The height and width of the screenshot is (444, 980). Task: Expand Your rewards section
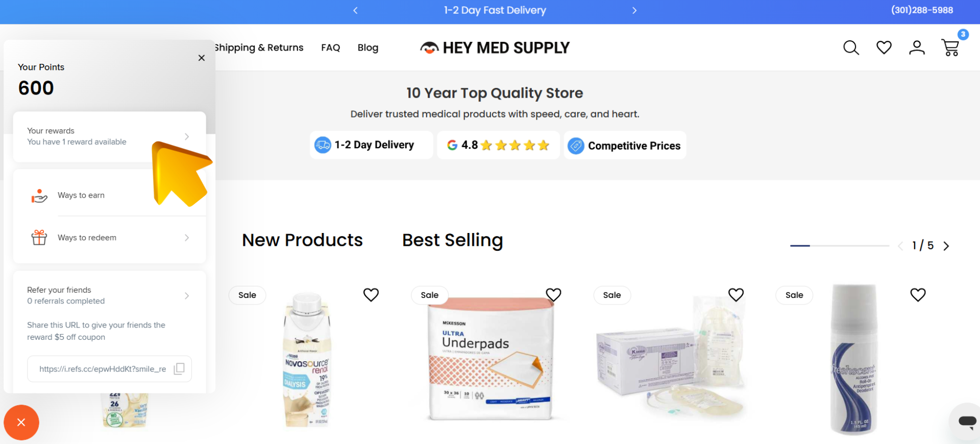click(109, 136)
